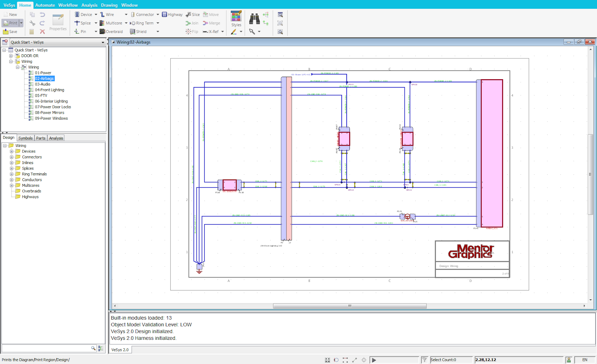Select the 04-Front Lighting diagram
Image resolution: width=597 pixels, height=364 pixels.
click(49, 90)
